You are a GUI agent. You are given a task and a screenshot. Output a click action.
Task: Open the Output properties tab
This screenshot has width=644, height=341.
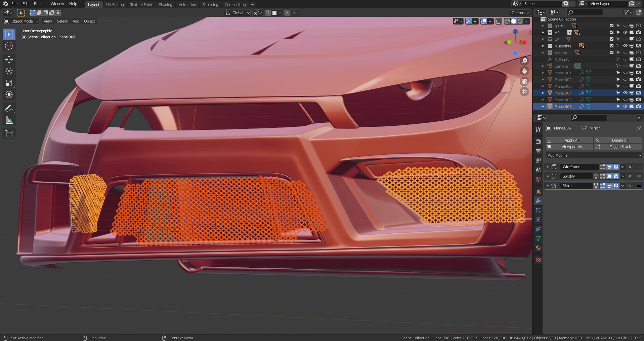click(x=538, y=151)
